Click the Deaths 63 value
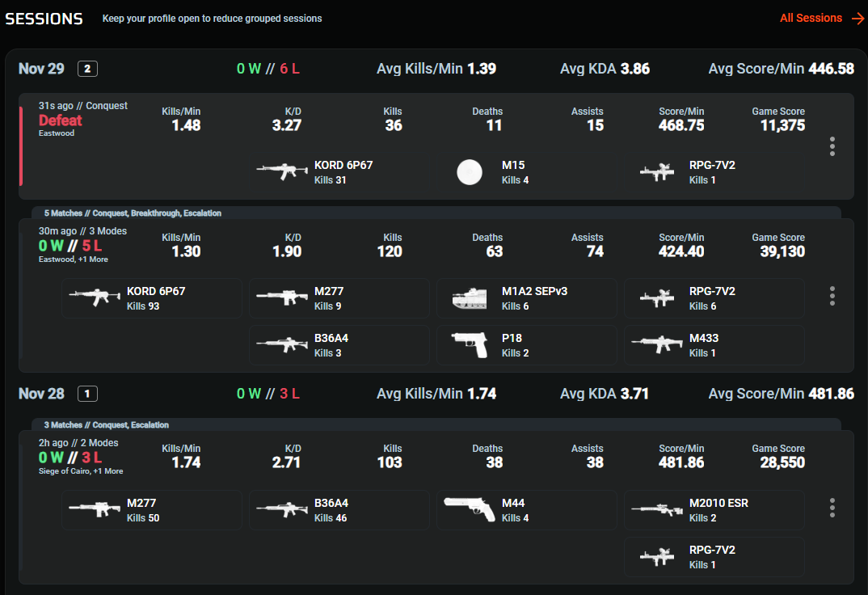 tap(495, 252)
